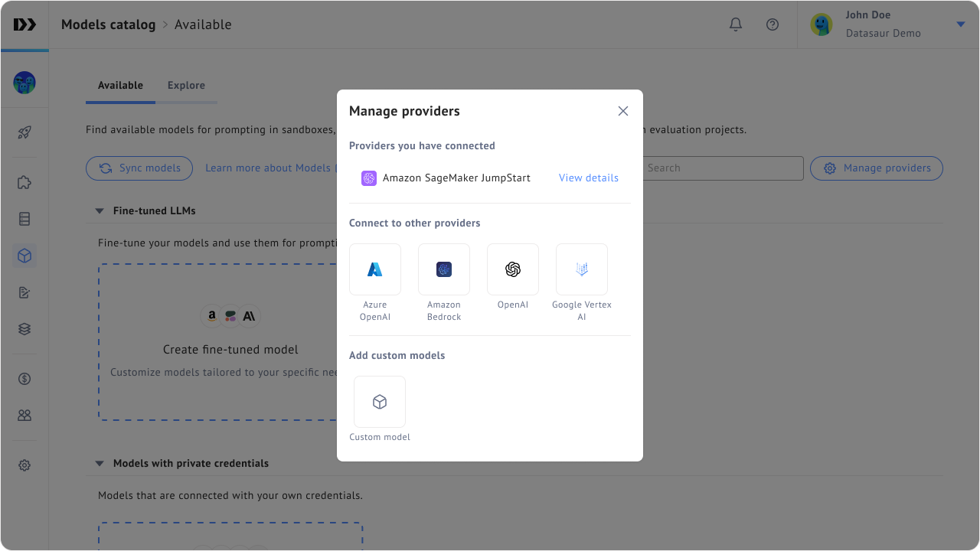Screen dimensions: 980x551
Task: Click the Sync models button
Action: pos(139,168)
